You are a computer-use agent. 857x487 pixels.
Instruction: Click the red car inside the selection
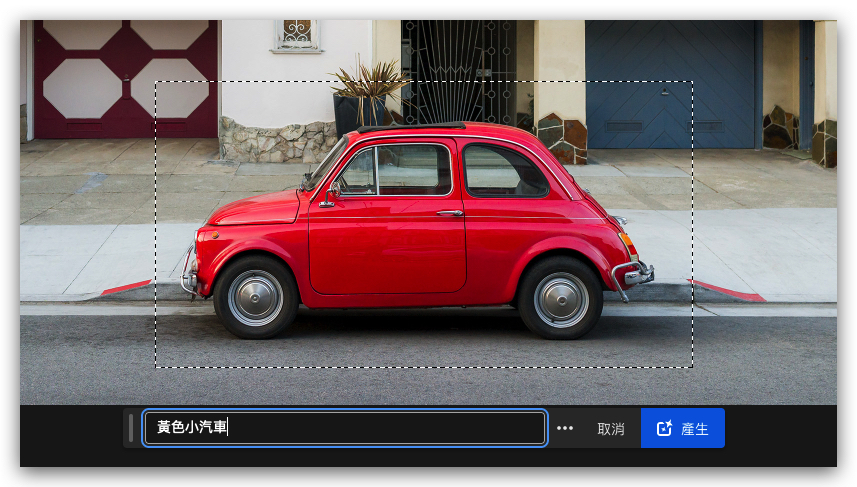click(x=418, y=231)
